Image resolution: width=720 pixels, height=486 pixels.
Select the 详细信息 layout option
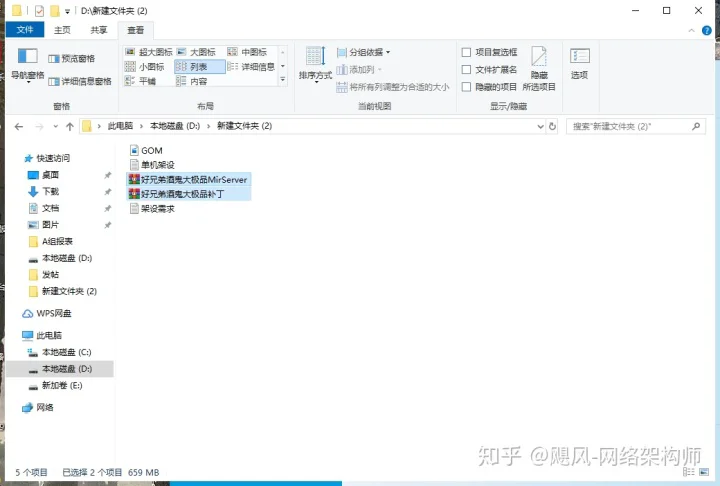(251, 67)
